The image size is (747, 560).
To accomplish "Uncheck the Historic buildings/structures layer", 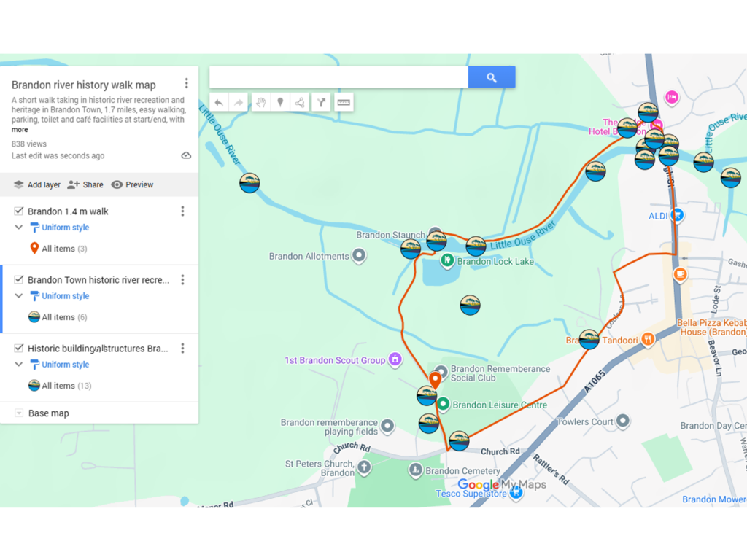I will click(19, 349).
